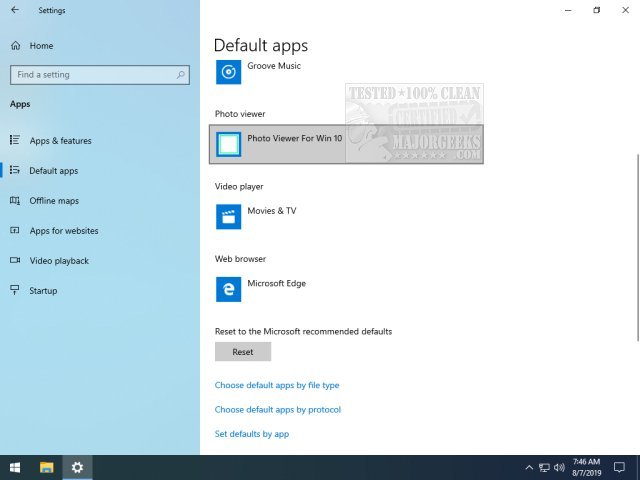Viewport: 640px width, 480px height.
Task: Open the Apps & features page
Action: pyautogui.click(x=59, y=141)
